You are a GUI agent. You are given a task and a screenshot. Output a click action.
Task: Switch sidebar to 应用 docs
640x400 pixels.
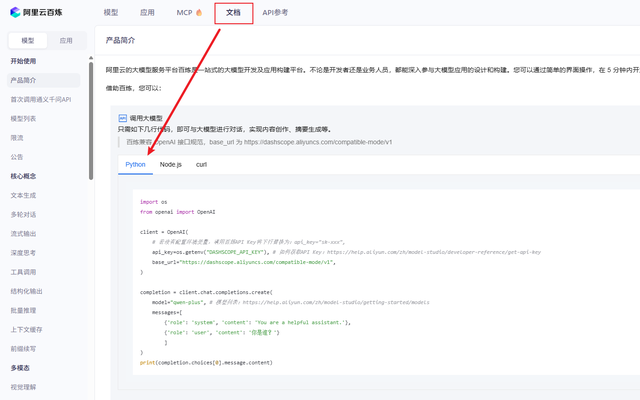pos(66,41)
